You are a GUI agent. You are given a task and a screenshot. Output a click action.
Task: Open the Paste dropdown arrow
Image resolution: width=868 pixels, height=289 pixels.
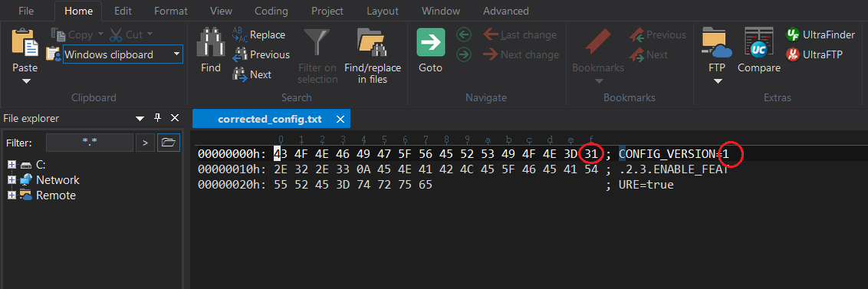[x=26, y=81]
